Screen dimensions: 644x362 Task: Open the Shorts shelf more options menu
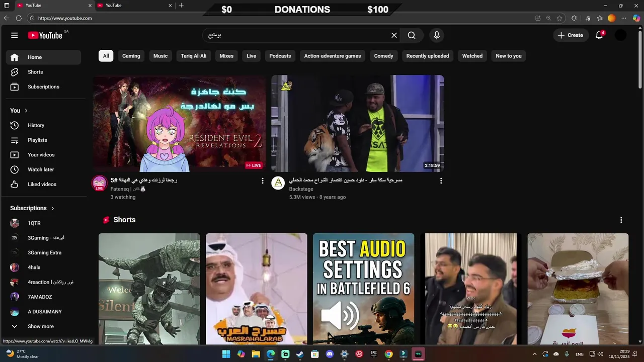[x=621, y=220]
